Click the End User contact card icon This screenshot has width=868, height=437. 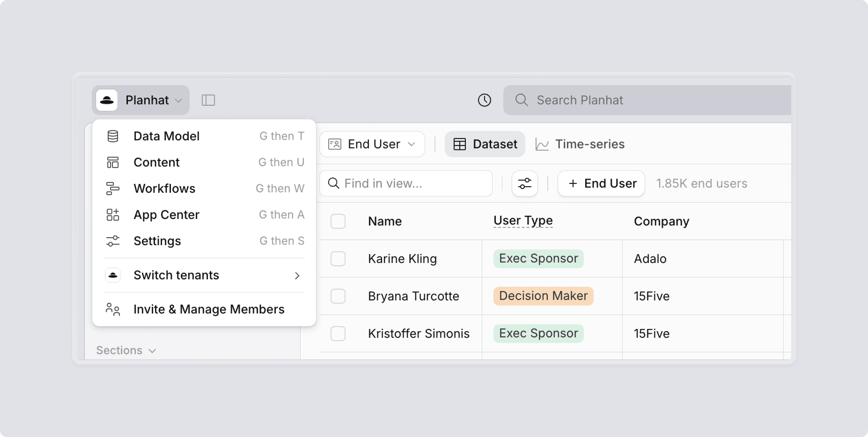(x=335, y=144)
